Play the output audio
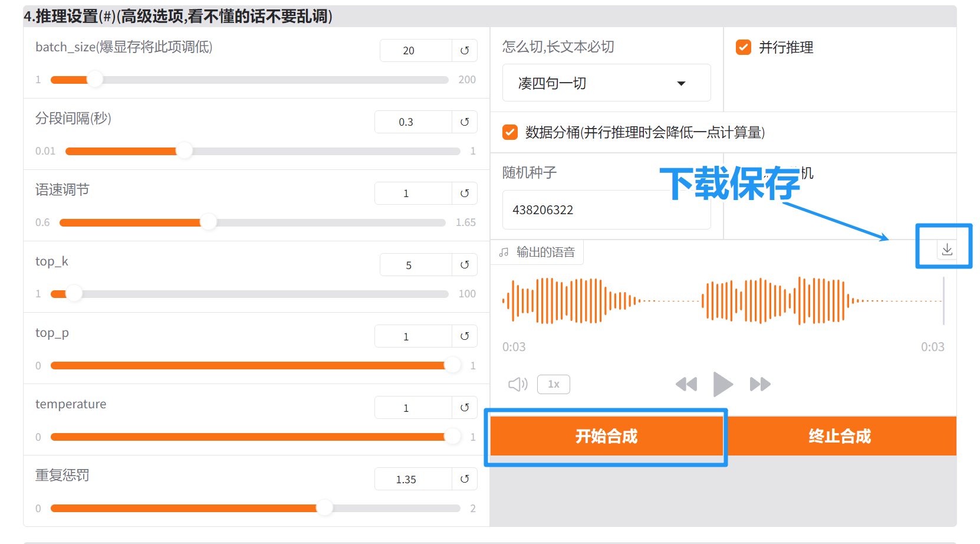 [724, 384]
